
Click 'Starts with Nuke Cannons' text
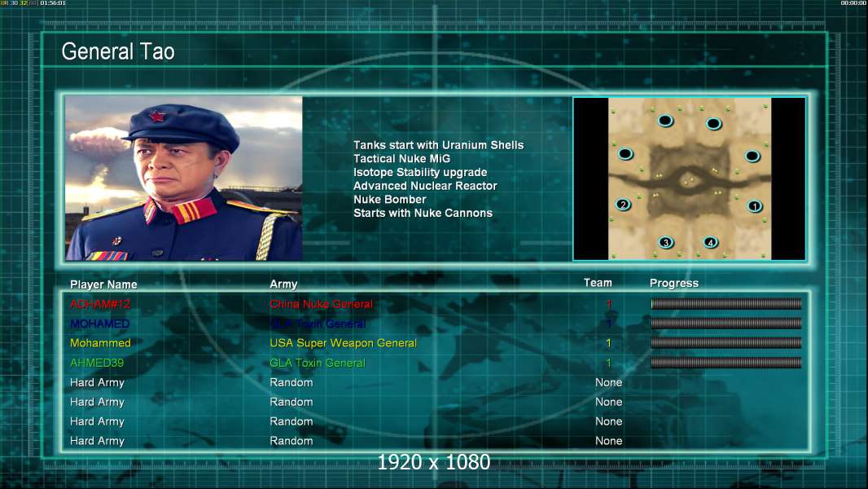(423, 214)
